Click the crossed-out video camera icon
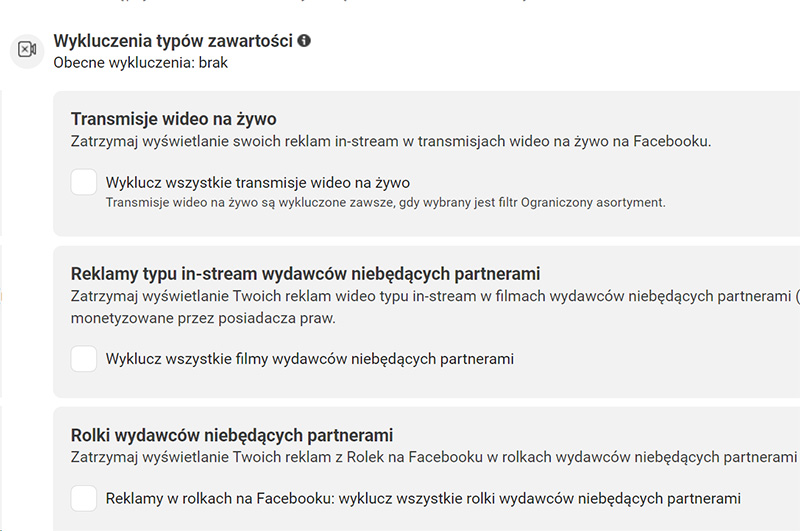Screen dimensions: 800x531 tap(27, 50)
